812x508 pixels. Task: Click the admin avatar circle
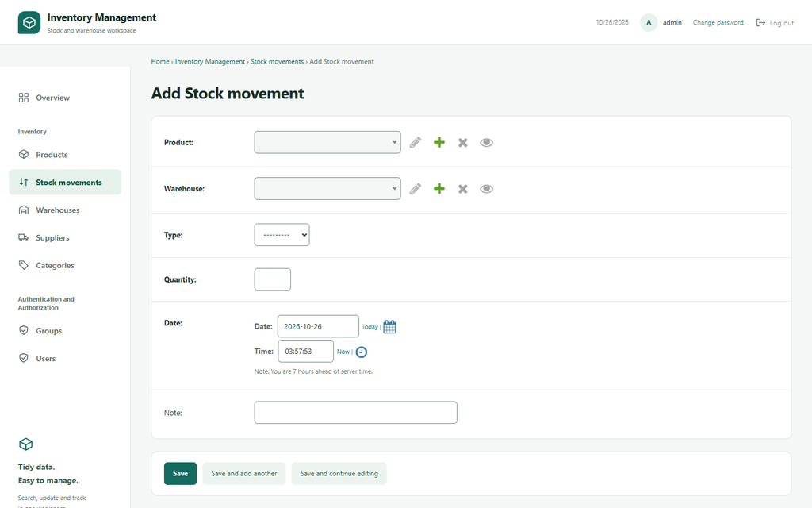pyautogui.click(x=649, y=23)
